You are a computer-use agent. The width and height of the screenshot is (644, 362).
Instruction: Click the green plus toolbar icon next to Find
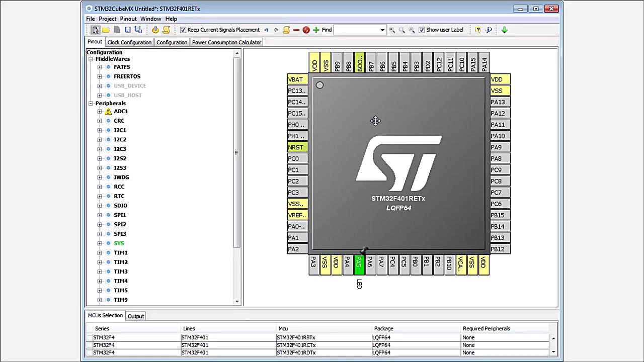pyautogui.click(x=316, y=30)
